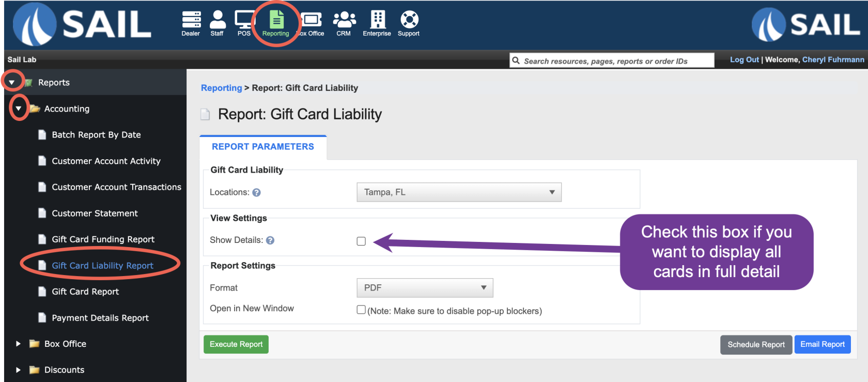
Task: Open Customer Account Transactions report
Action: coord(116,187)
